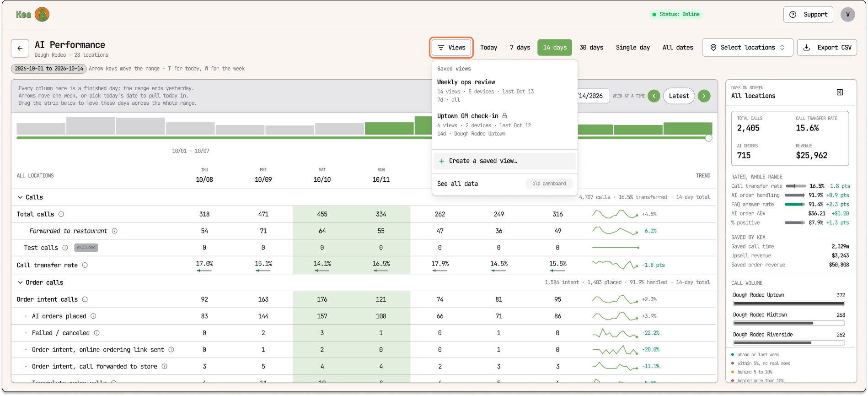The height and width of the screenshot is (396, 868).
Task: Click the excluded tag on Test calls
Action: coord(86,248)
